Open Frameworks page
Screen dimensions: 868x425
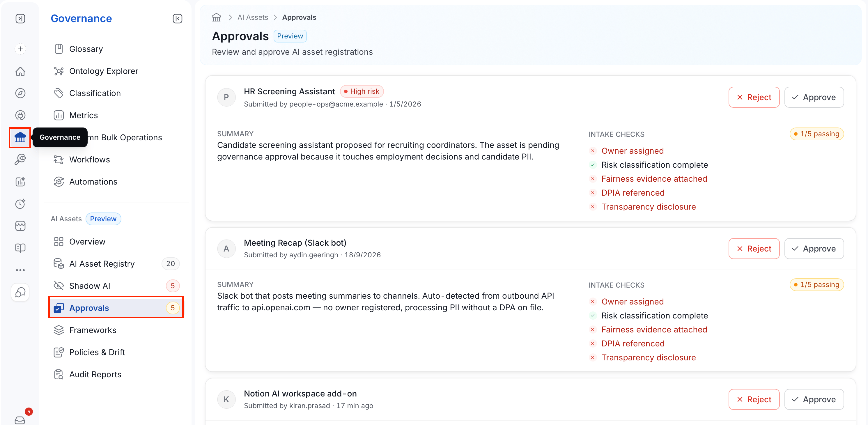point(116,330)
